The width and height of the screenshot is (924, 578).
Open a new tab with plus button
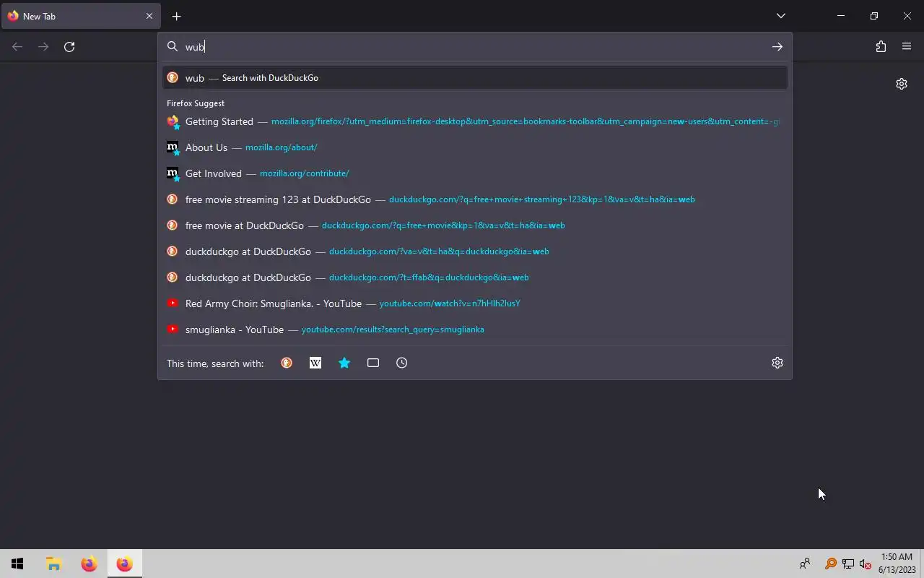(176, 16)
